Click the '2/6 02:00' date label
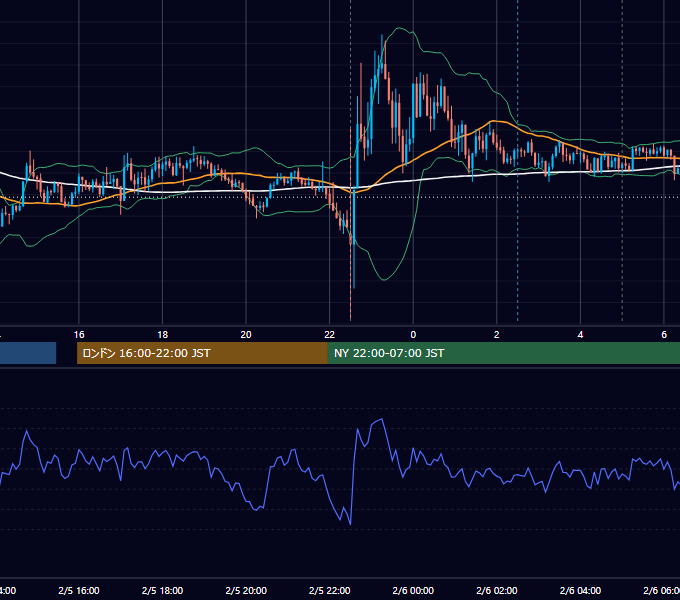The width and height of the screenshot is (680, 600). (x=497, y=590)
